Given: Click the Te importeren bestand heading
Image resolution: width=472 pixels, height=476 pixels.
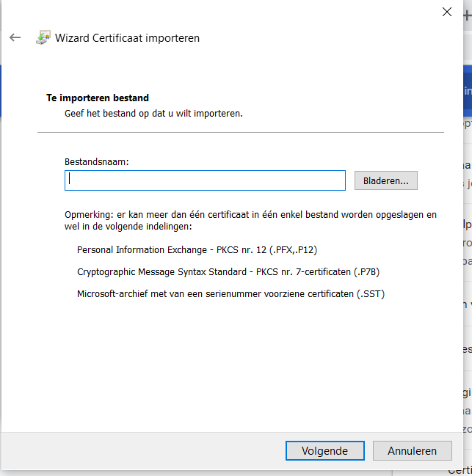Looking at the screenshot, I should pos(98,98).
